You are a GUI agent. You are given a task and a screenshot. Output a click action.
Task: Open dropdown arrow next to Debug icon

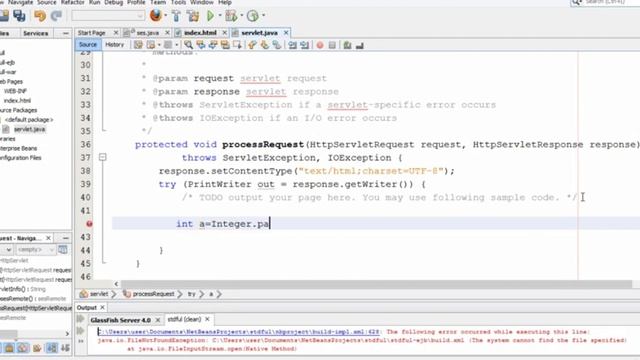(241, 16)
